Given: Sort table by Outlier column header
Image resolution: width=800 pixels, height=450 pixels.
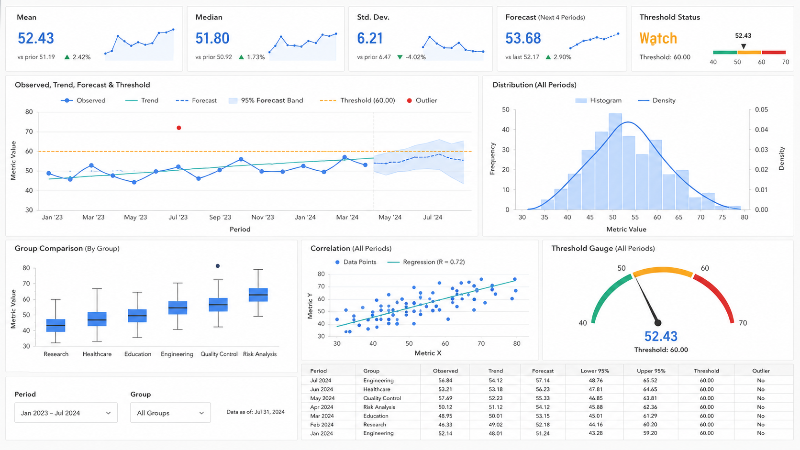Looking at the screenshot, I should coord(761,371).
